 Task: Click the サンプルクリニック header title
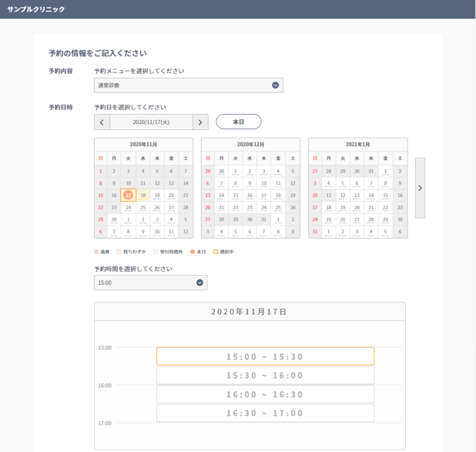click(x=36, y=9)
